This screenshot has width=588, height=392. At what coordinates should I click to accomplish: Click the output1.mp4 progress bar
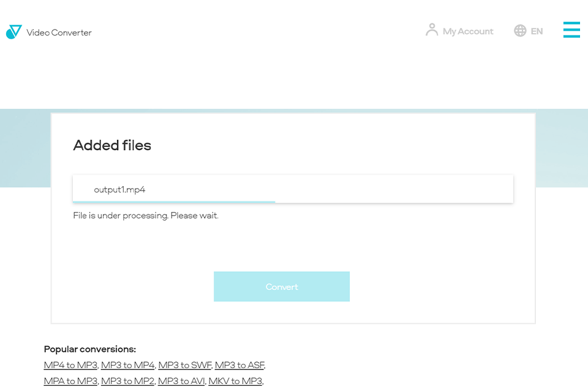pyautogui.click(x=173, y=201)
